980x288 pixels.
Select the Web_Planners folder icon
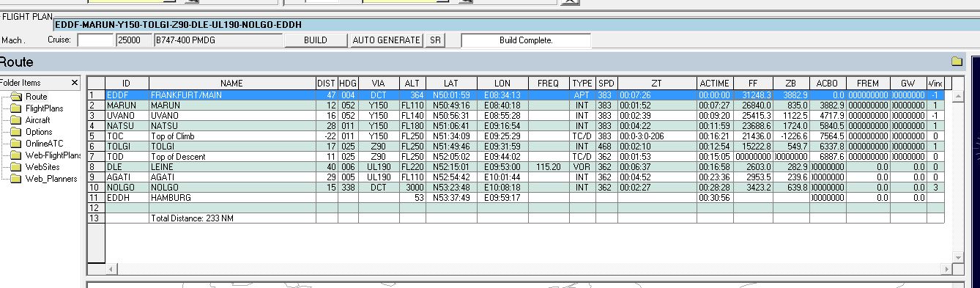point(16,179)
